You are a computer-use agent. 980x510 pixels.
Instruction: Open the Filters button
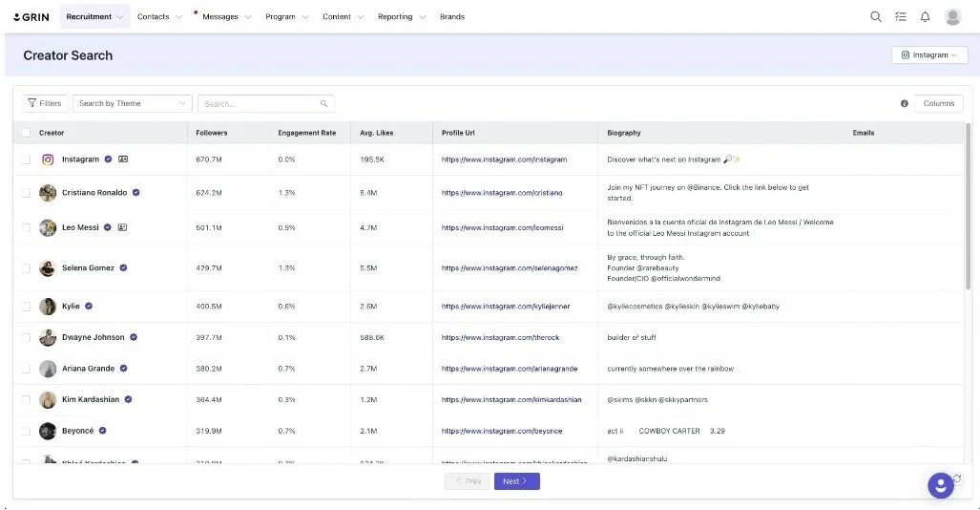tap(45, 103)
